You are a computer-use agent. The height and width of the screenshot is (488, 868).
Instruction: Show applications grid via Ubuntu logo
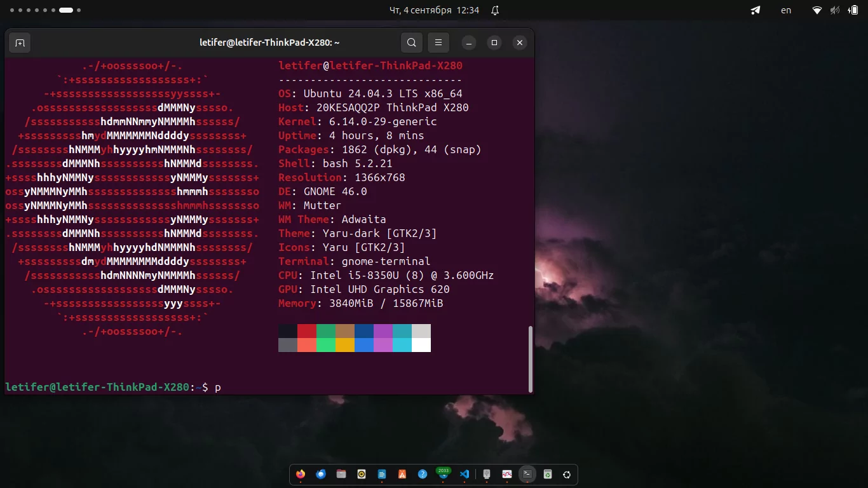[567, 474]
